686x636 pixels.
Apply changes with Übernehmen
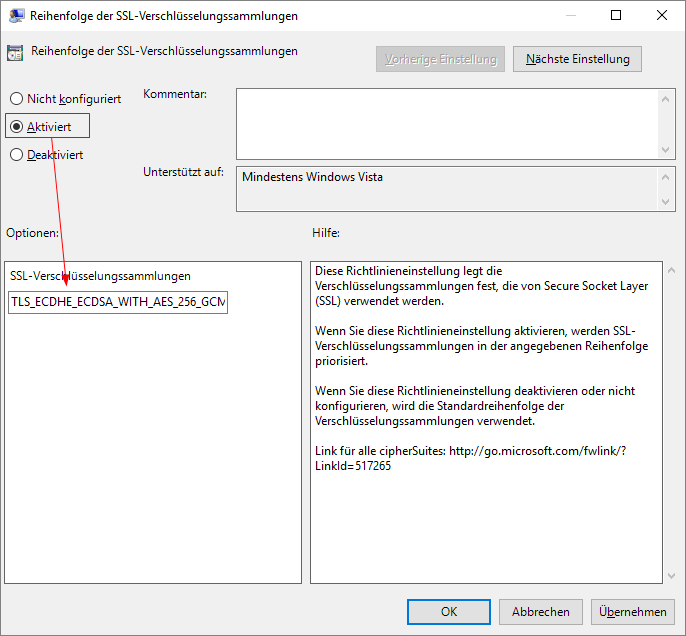pos(633,612)
